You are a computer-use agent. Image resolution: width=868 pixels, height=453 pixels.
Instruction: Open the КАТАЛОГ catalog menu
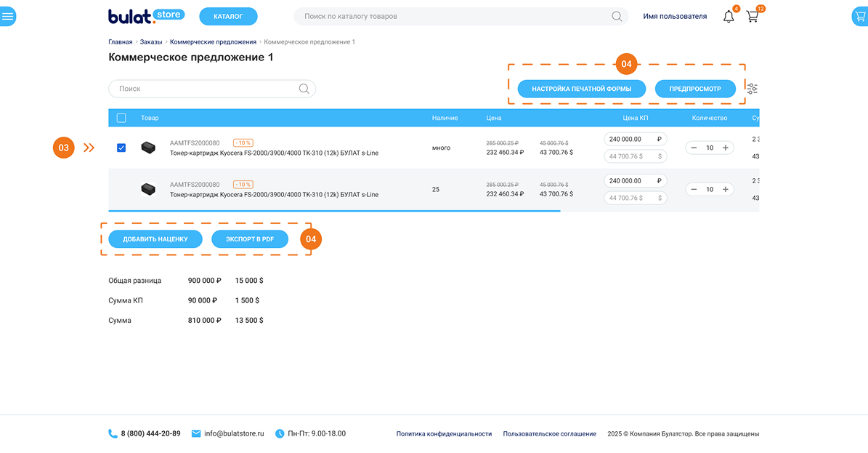228,16
